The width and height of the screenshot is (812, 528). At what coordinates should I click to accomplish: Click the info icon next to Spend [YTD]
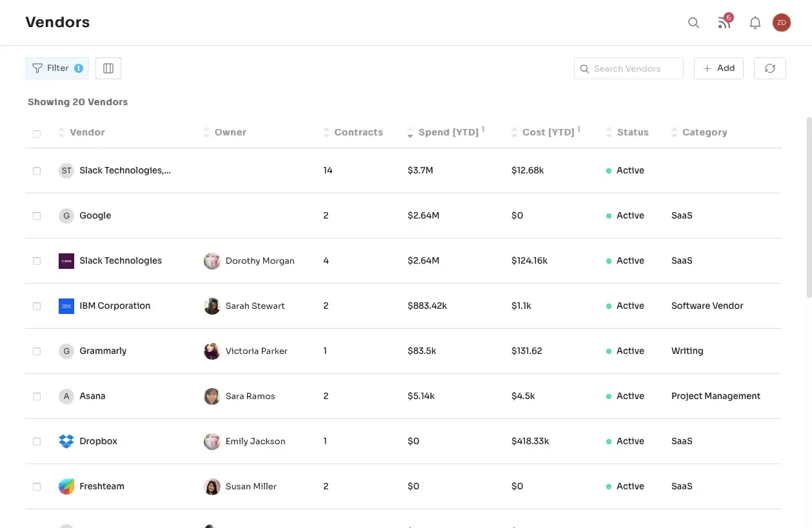coord(483,129)
